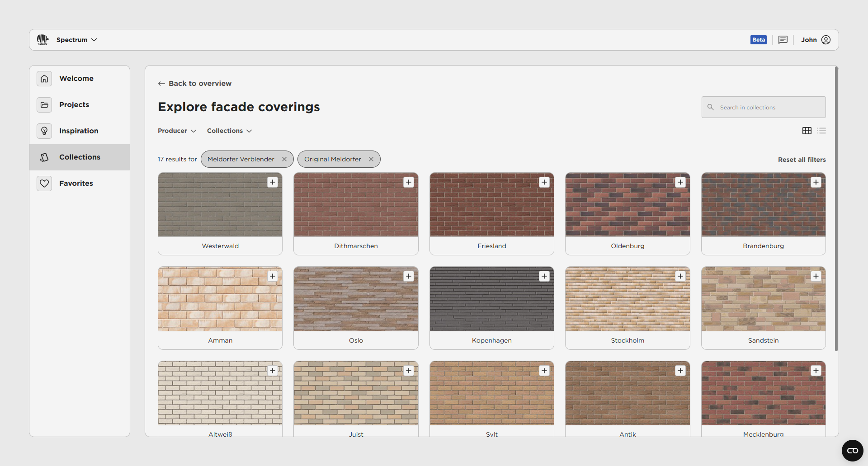Screen dimensions: 868x466
Task: Add Oldenburg with its plus icon
Action: tap(680, 182)
